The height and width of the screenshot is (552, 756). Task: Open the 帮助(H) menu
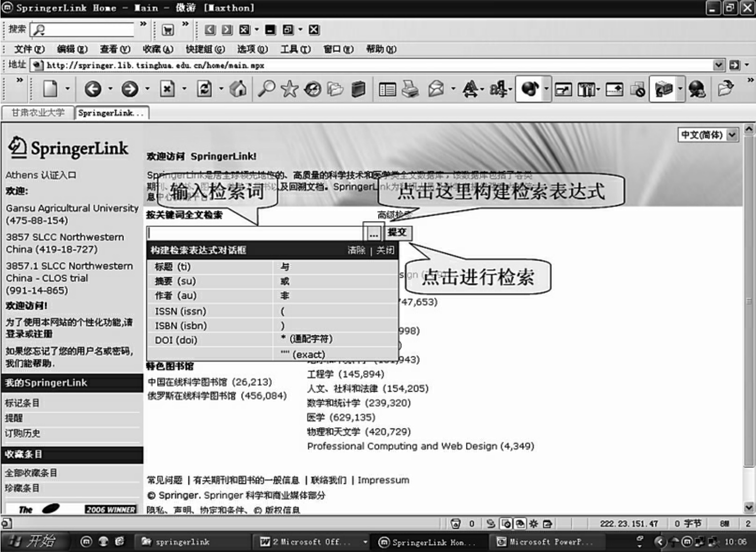point(381,49)
